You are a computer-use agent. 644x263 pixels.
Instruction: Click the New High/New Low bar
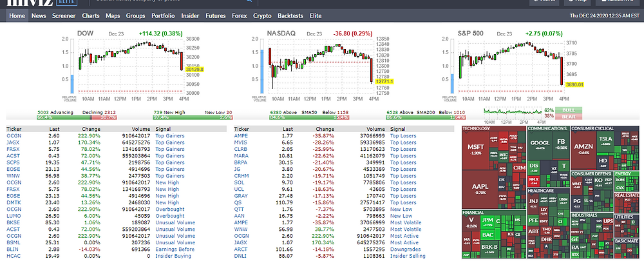point(192,117)
